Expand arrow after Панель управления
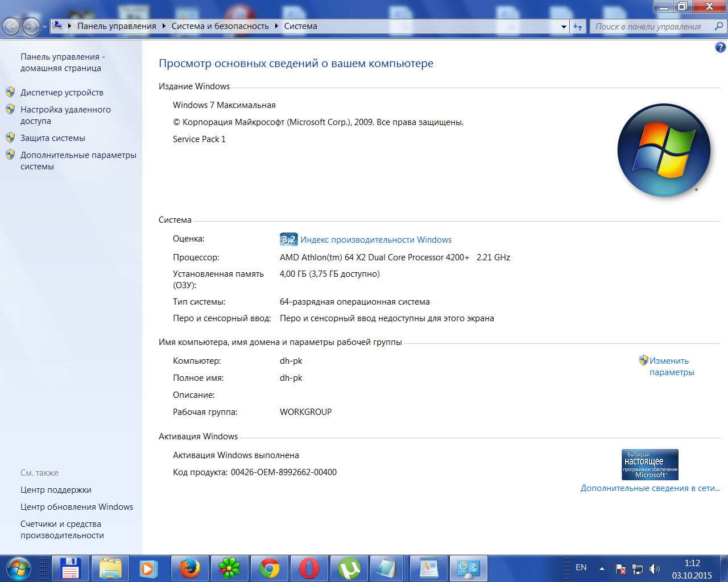Viewport: 728px width, 582px height. point(164,26)
